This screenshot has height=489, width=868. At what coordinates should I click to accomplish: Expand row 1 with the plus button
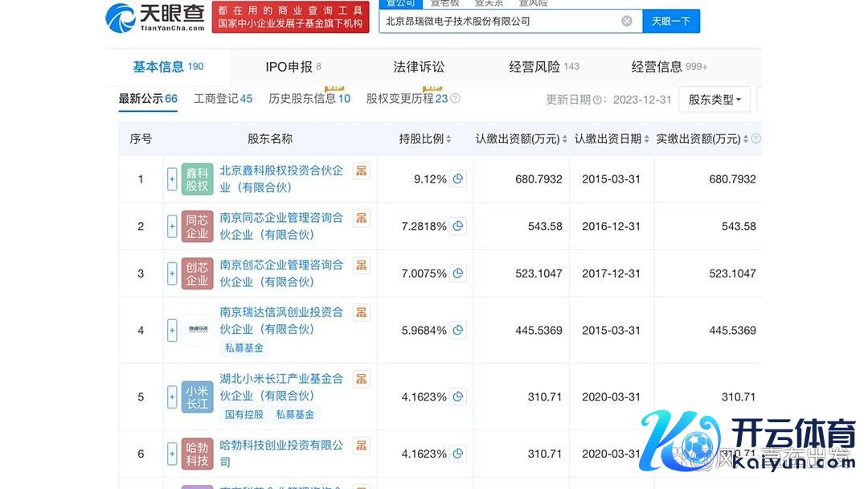click(172, 179)
